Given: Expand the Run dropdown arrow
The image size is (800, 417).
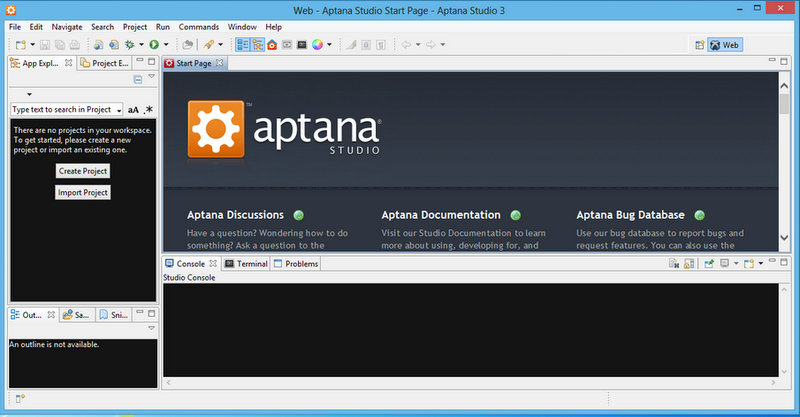Looking at the screenshot, I should pyautogui.click(x=166, y=45).
